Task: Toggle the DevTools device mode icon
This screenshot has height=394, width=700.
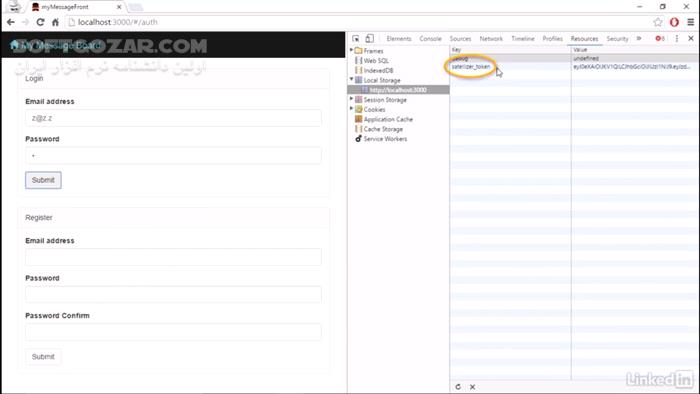Action: [370, 38]
